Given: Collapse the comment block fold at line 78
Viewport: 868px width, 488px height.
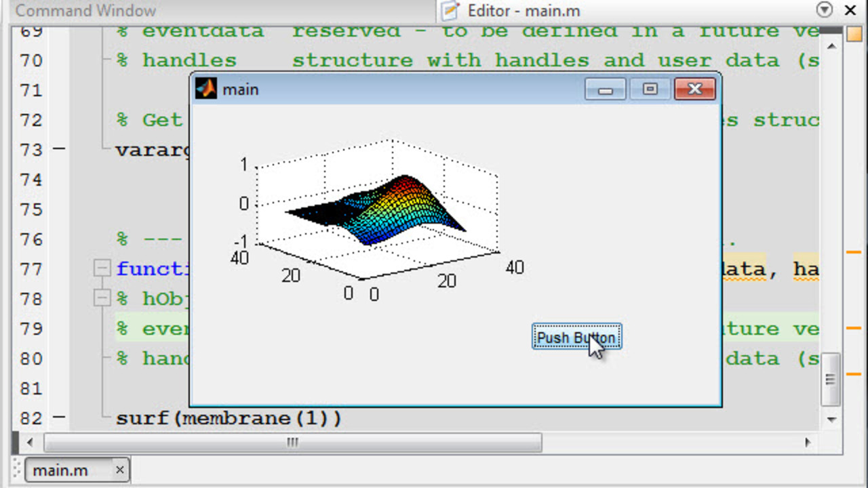Looking at the screenshot, I should click(x=102, y=299).
